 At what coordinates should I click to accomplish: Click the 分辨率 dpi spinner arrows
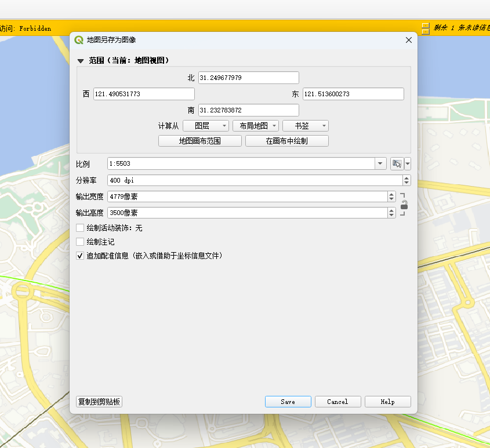click(406, 180)
